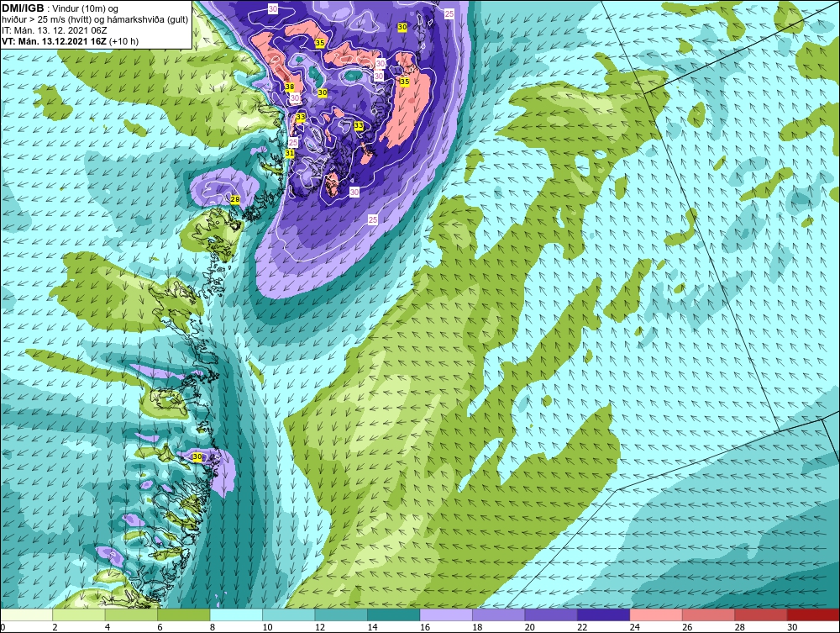Click the legend scale number "6"
This screenshot has height=633, width=840.
click(x=160, y=627)
